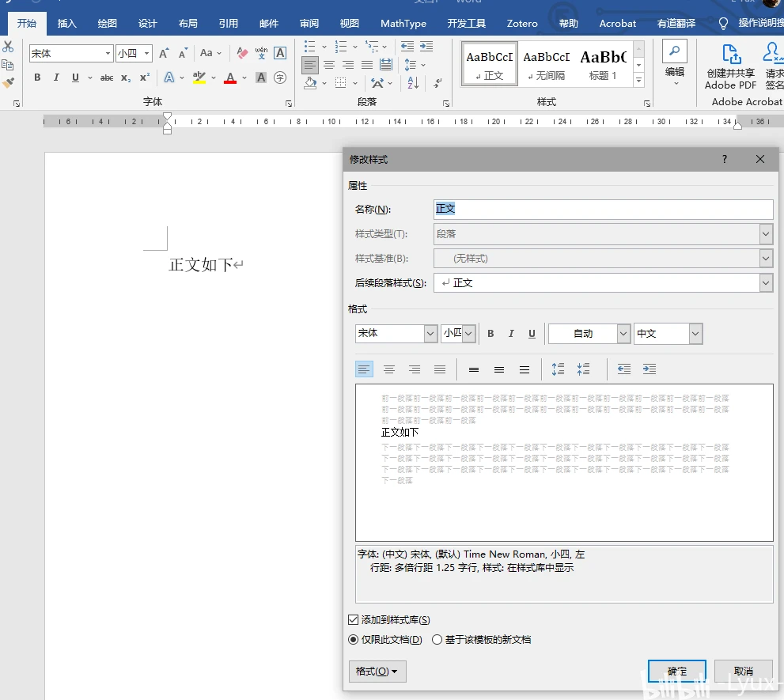This screenshot has height=700, width=784.
Task: Open the Chinese language script dropdown
Action: coord(695,334)
